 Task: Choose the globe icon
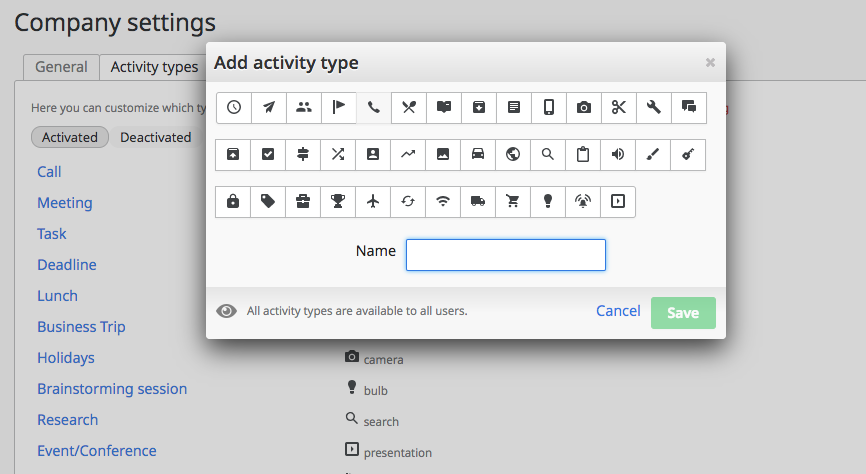pyautogui.click(x=513, y=154)
